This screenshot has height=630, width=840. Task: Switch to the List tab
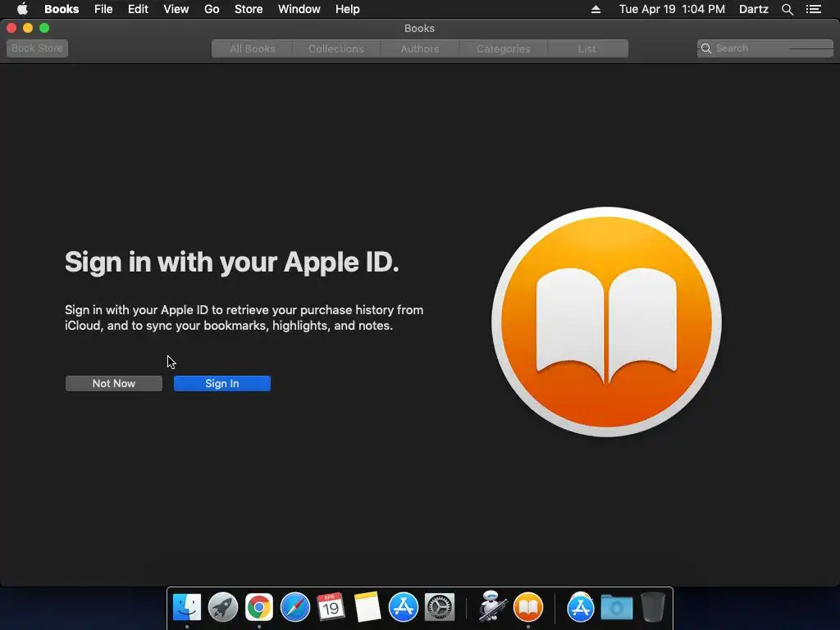pyautogui.click(x=587, y=48)
